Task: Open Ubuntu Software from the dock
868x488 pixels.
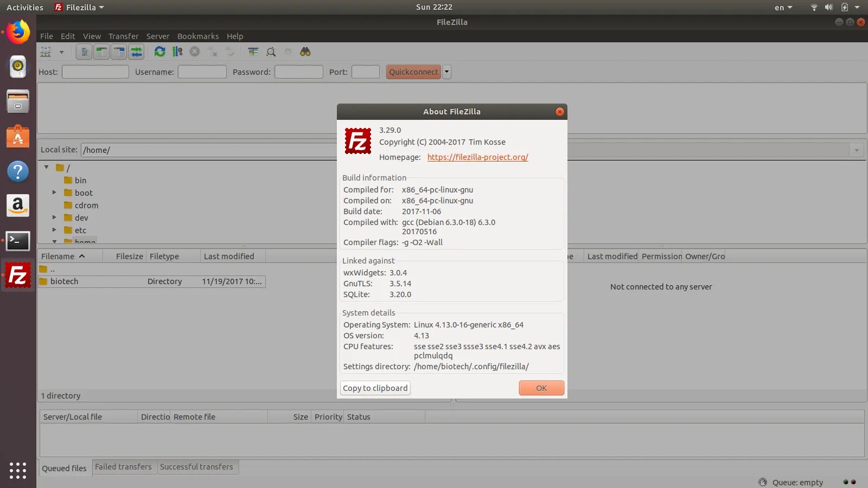Action: pyautogui.click(x=18, y=136)
